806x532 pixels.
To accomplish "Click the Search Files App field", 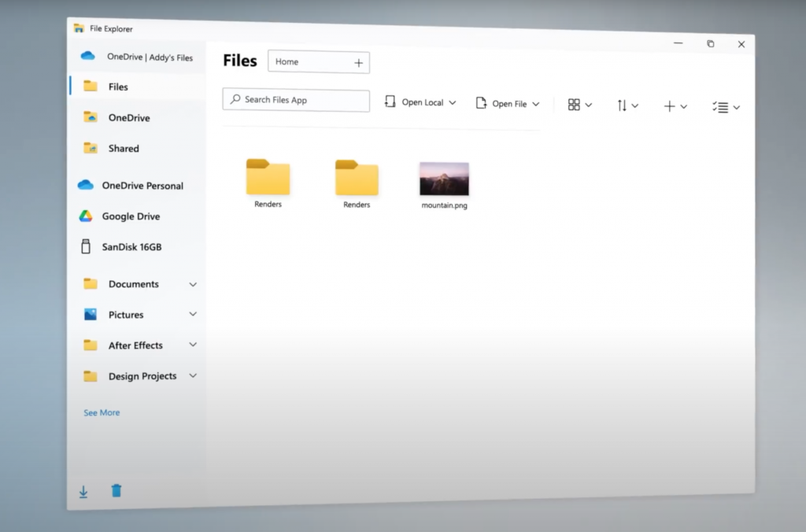I will point(296,100).
